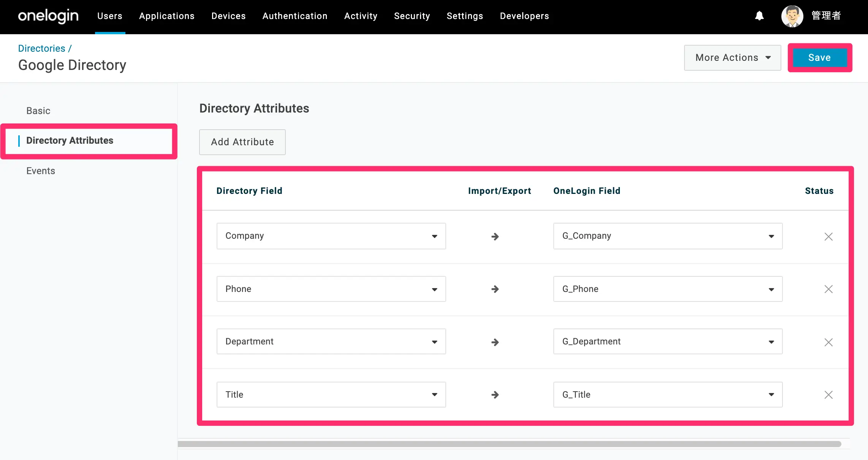This screenshot has height=460, width=868.
Task: Open the Title directory field dropdown
Action: point(331,395)
